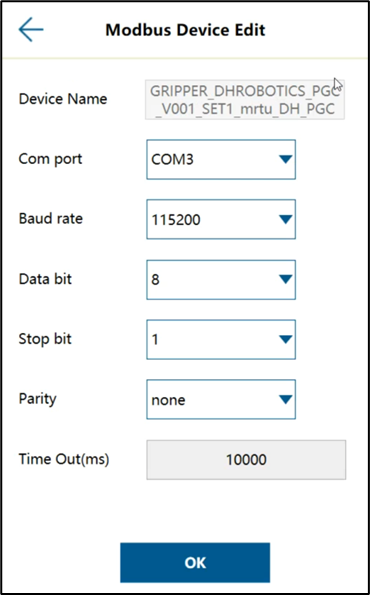Click the Stop bit value 1
This screenshot has height=595, width=370.
(x=155, y=340)
